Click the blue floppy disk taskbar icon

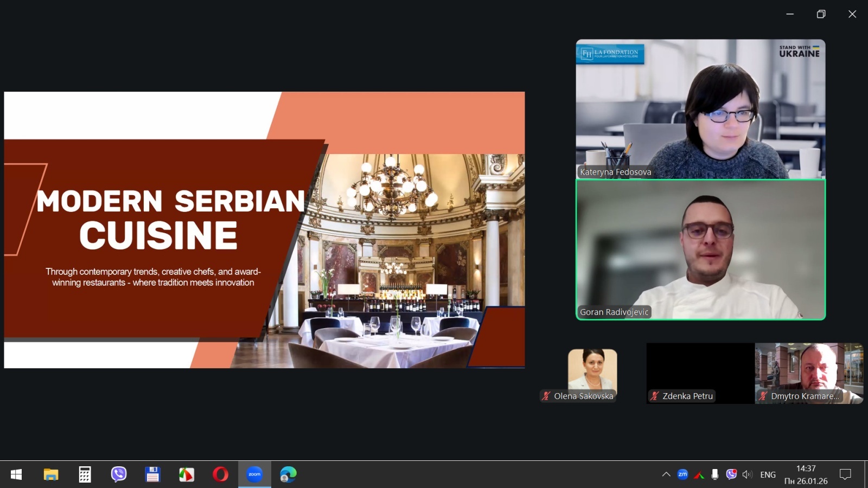click(152, 474)
